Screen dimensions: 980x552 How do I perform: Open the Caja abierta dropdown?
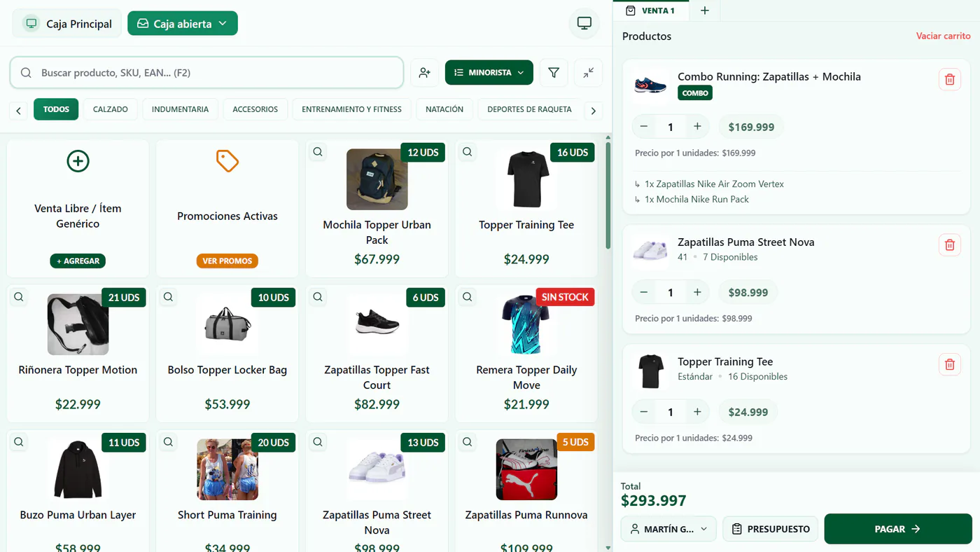(x=183, y=23)
